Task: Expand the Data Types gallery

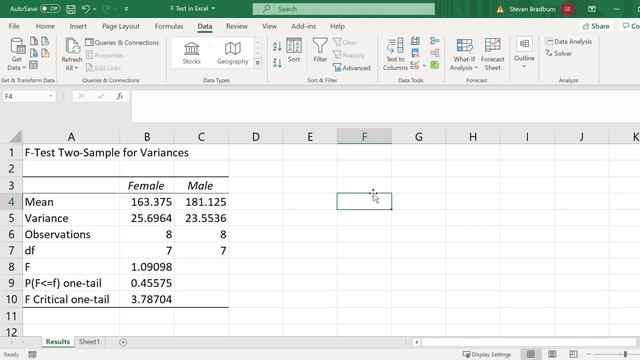Action: coord(258,63)
